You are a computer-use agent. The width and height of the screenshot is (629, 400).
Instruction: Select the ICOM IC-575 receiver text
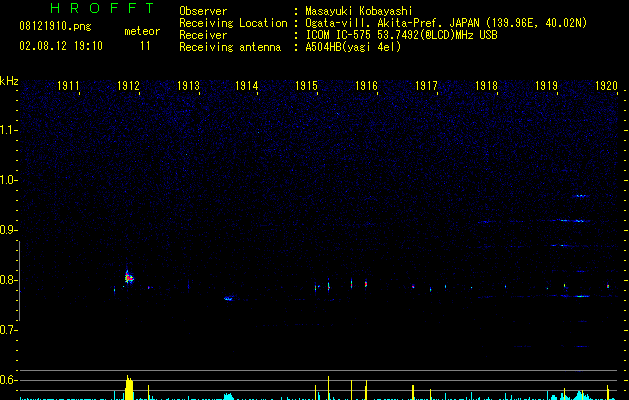(401, 35)
